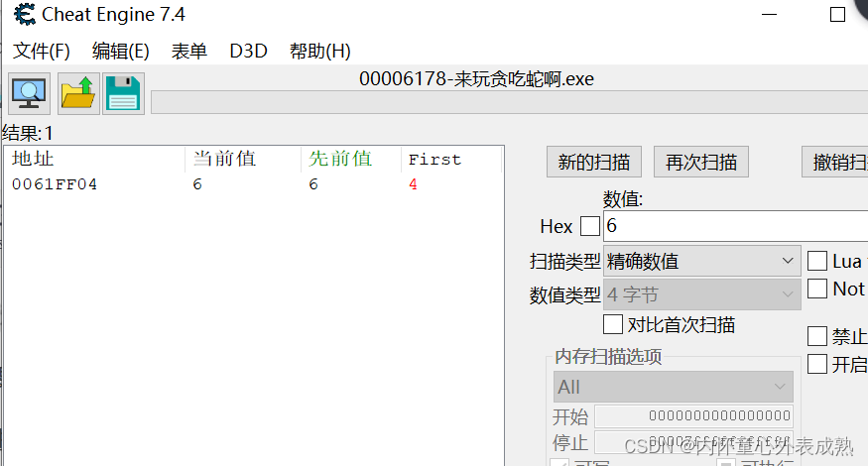Open the 表单 menu
Viewport: 868px width, 466px height.
click(x=188, y=51)
